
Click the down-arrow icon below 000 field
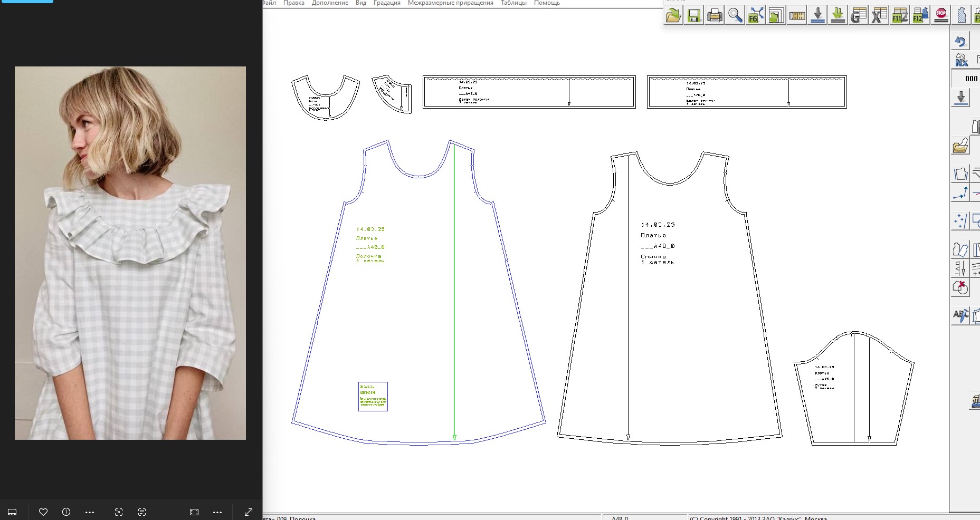[960, 98]
